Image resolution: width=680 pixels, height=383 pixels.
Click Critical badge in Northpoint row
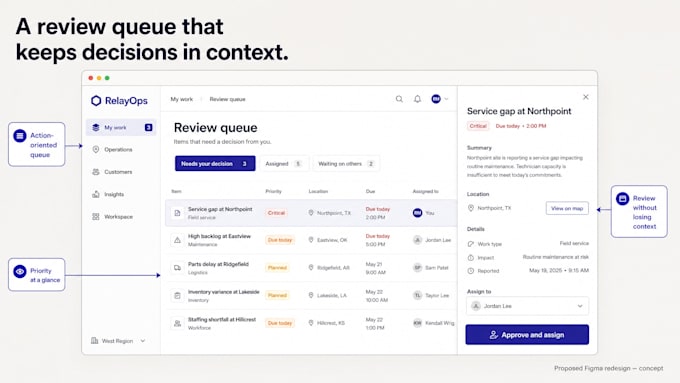coord(276,213)
